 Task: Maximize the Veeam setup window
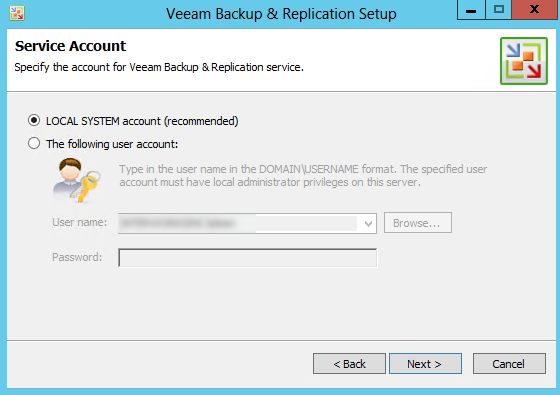click(499, 10)
